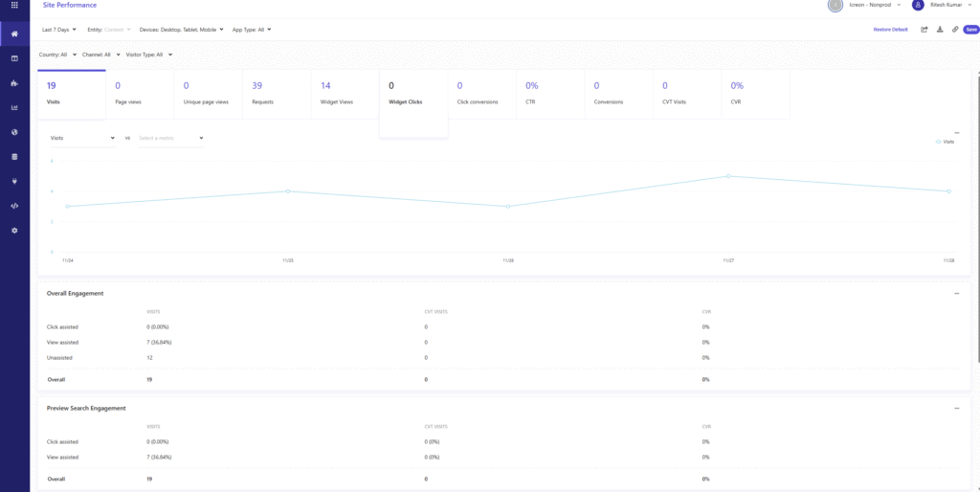Collapse the Overall Engagement panel
Viewport: 980px width, 492px height.
956,294
